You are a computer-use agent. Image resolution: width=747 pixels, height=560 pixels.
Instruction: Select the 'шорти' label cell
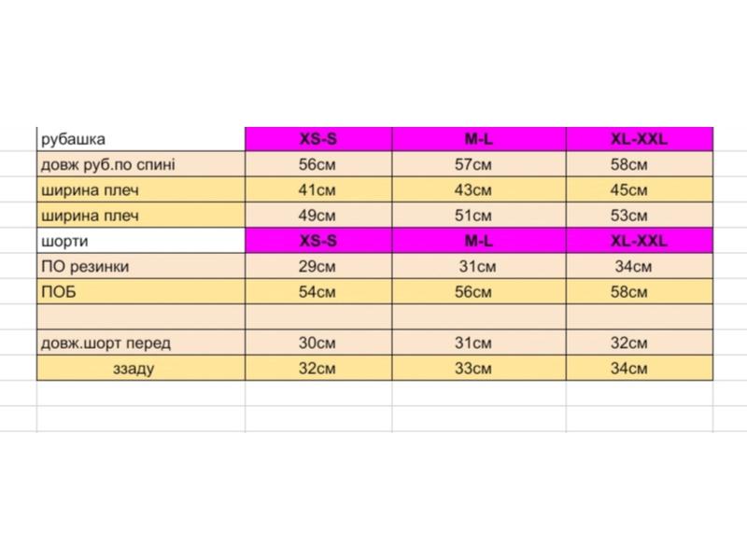click(x=141, y=241)
